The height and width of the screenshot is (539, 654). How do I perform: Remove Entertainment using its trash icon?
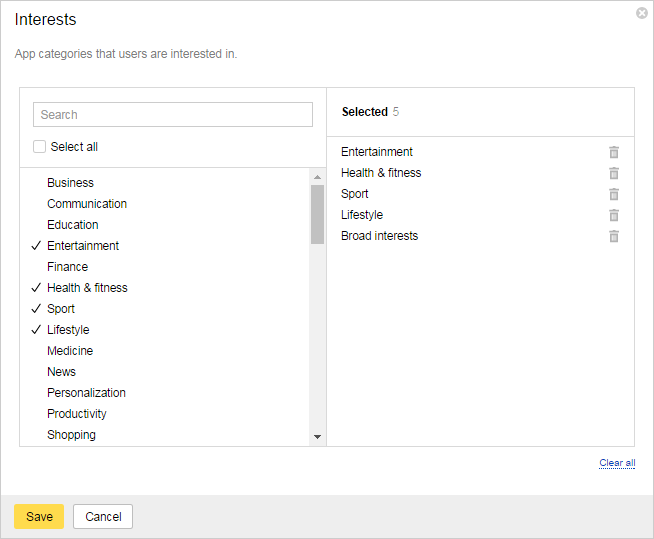(614, 152)
